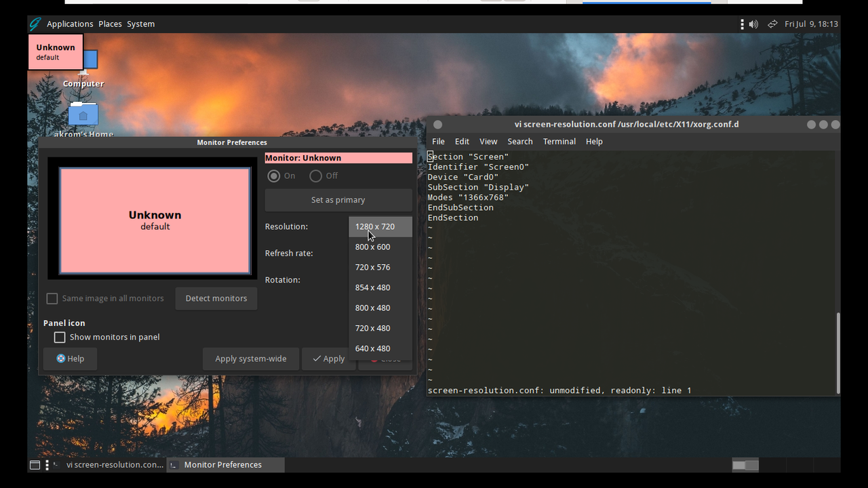This screenshot has width=868, height=488.
Task: Choose 800 x 480 resolution option
Action: (380, 308)
